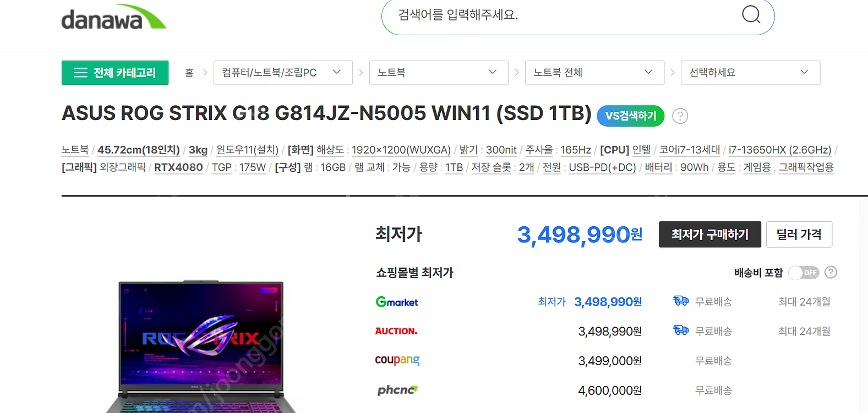Screen dimensions: 868x413
Task: Click the 최저가 구매하기 button
Action: tap(709, 235)
